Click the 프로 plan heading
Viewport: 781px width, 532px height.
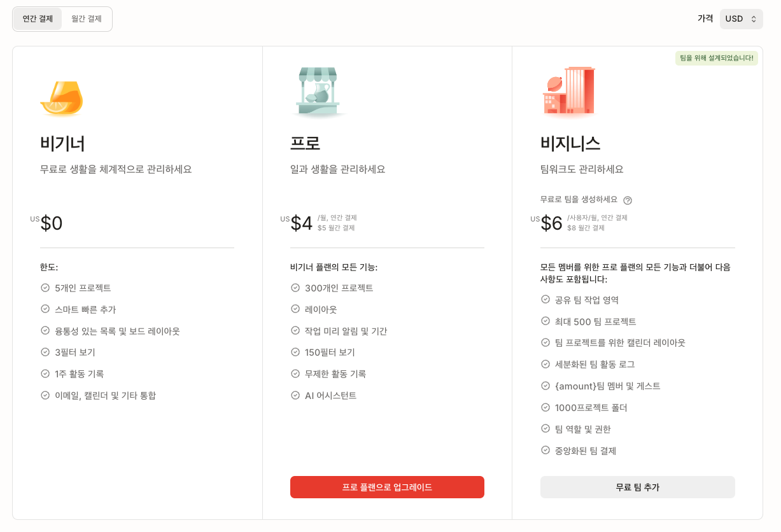(305, 143)
